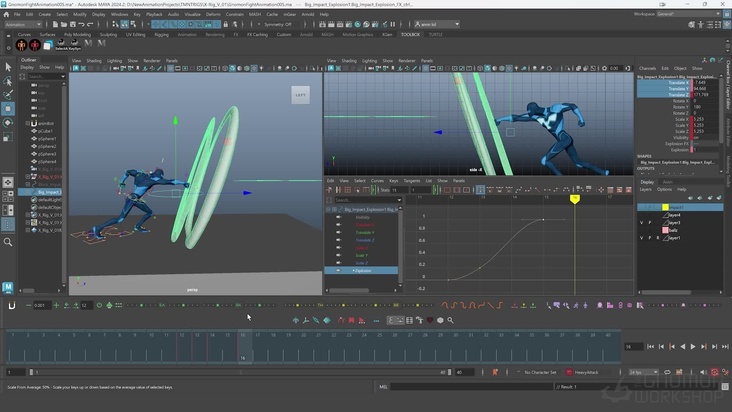Click the animation preferences running-figure icon

point(725,372)
